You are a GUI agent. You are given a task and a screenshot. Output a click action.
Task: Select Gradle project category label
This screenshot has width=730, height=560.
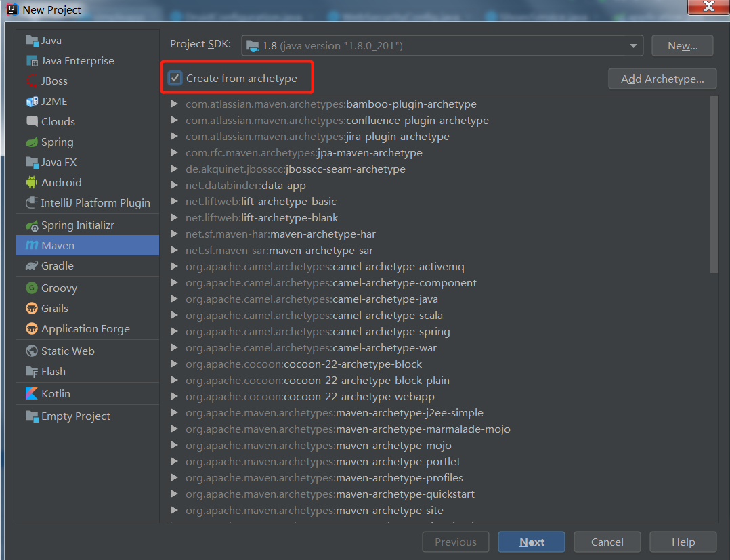58,266
